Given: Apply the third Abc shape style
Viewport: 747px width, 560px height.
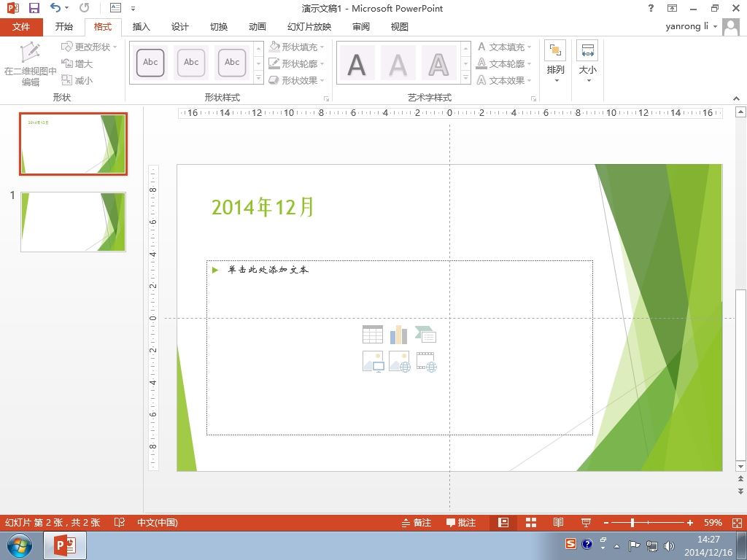Looking at the screenshot, I should pyautogui.click(x=232, y=62).
